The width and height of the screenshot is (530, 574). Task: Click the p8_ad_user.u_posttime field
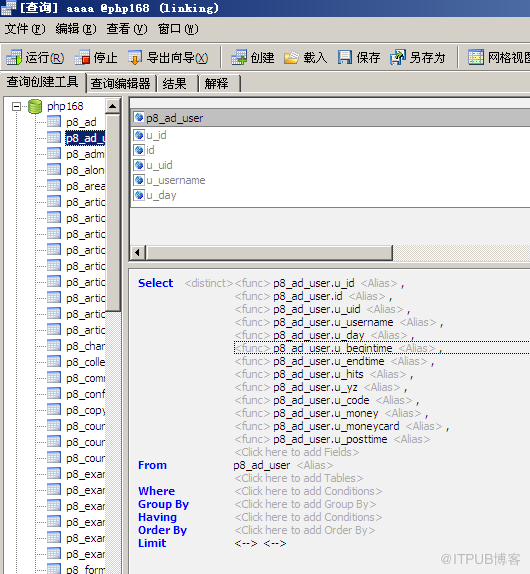[x=330, y=439]
